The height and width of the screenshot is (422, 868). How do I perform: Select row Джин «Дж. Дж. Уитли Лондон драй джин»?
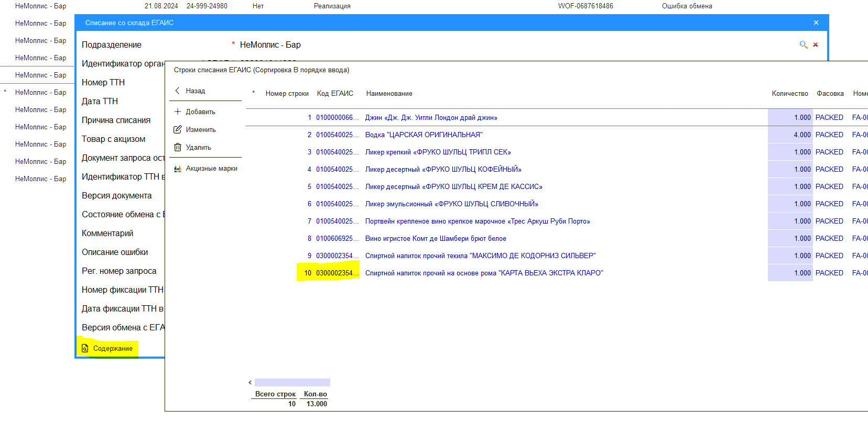point(557,118)
